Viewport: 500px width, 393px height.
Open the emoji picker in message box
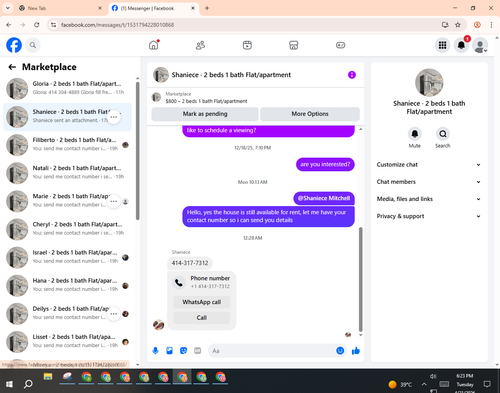coord(340,351)
